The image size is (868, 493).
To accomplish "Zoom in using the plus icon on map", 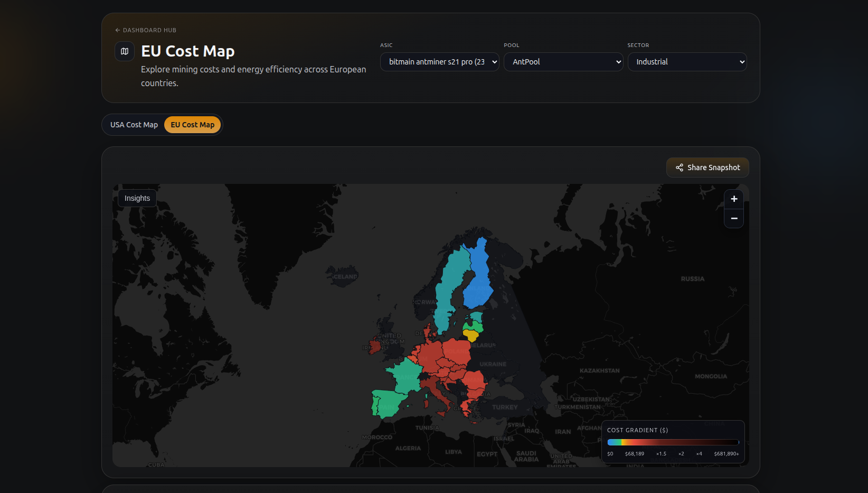I will pyautogui.click(x=734, y=199).
